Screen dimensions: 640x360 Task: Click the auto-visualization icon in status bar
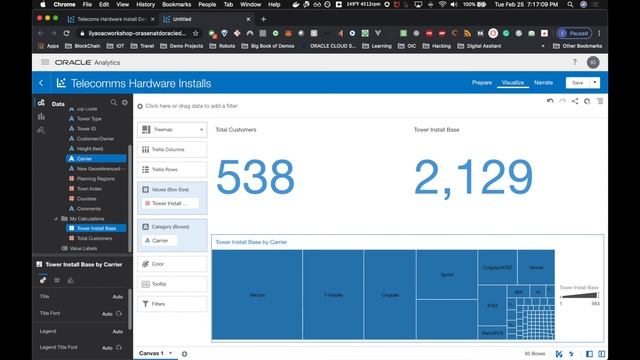[x=559, y=354]
